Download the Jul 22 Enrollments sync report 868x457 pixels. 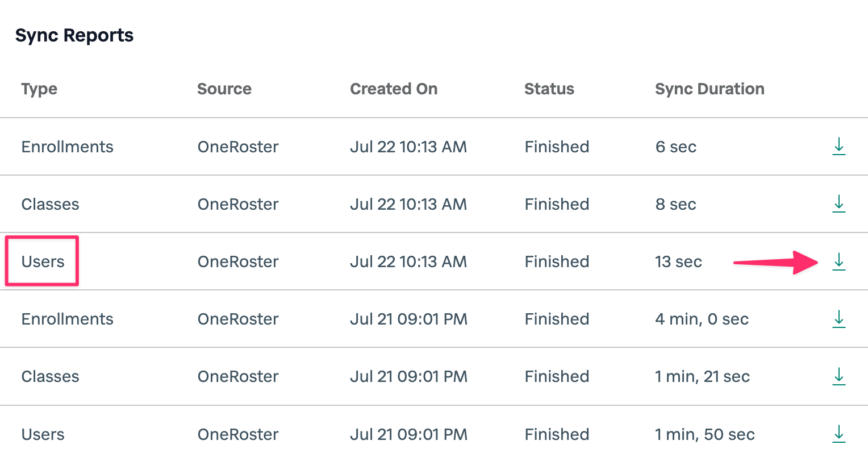(838, 147)
